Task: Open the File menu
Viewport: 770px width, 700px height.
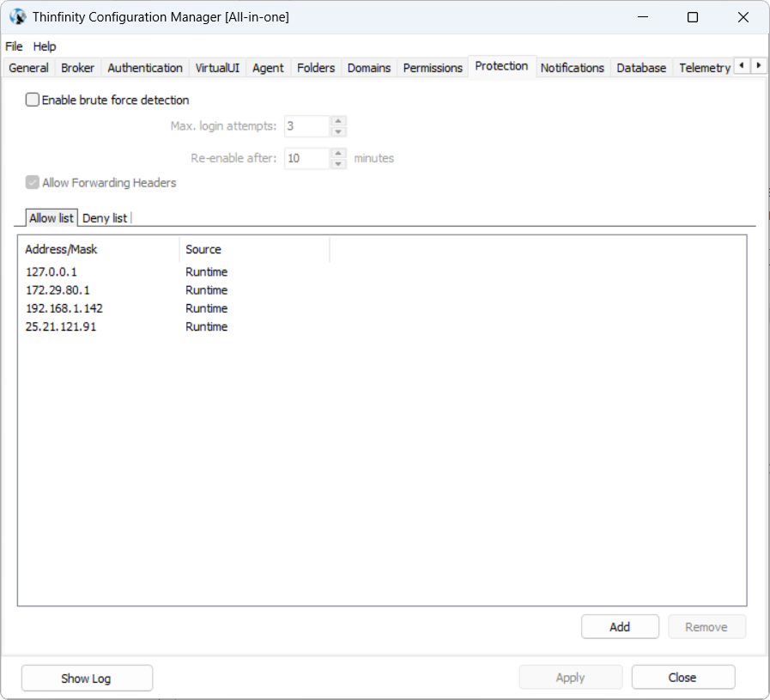Action: tap(14, 46)
